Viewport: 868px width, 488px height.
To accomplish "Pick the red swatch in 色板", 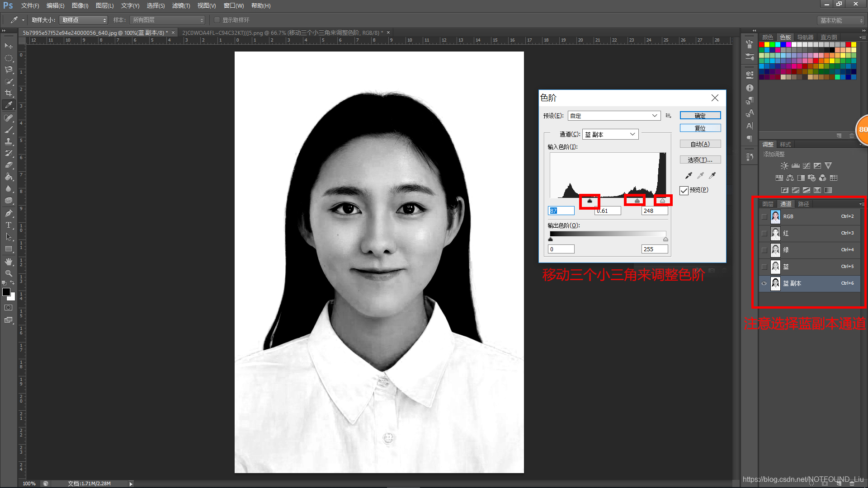I will (x=762, y=45).
